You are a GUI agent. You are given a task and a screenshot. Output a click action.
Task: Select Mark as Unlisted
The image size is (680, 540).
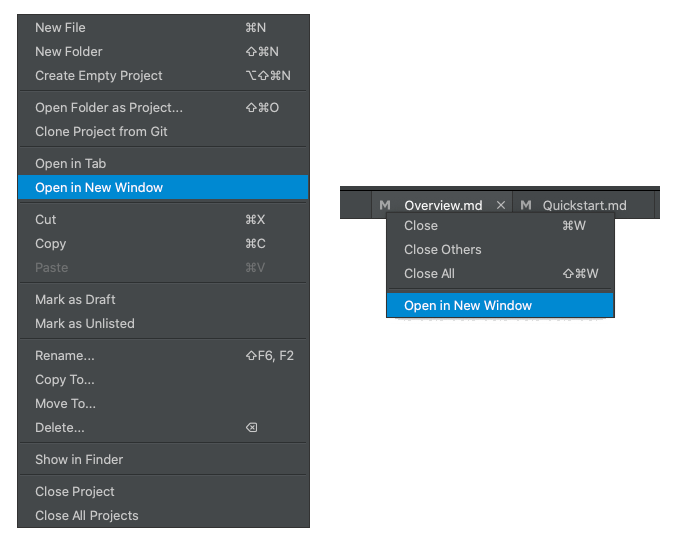click(x=84, y=324)
